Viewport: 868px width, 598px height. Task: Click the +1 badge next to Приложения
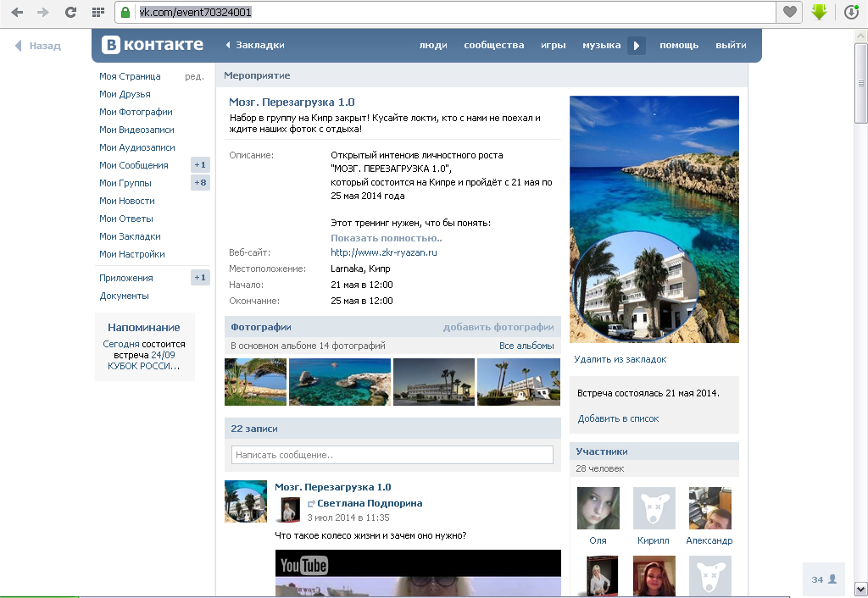pyautogui.click(x=200, y=278)
